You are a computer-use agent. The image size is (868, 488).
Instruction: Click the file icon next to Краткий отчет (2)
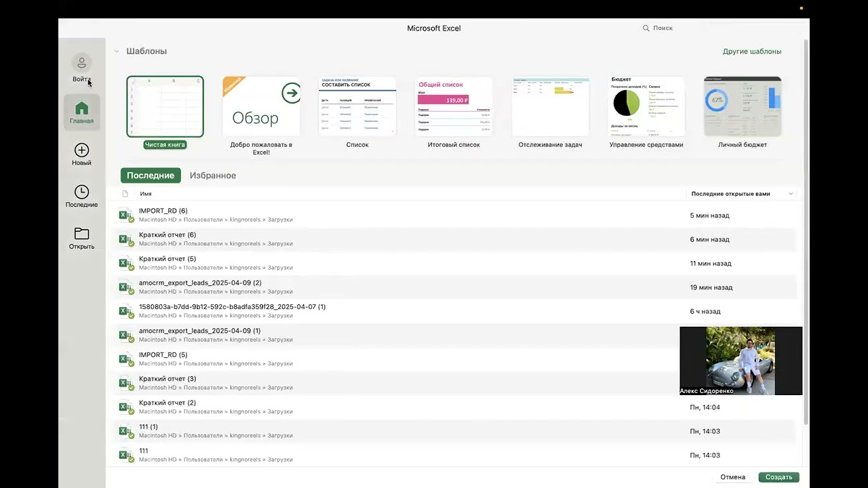tap(125, 407)
